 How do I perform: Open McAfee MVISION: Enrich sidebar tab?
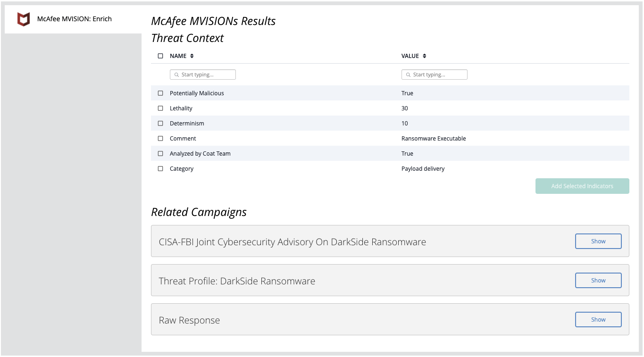73,19
